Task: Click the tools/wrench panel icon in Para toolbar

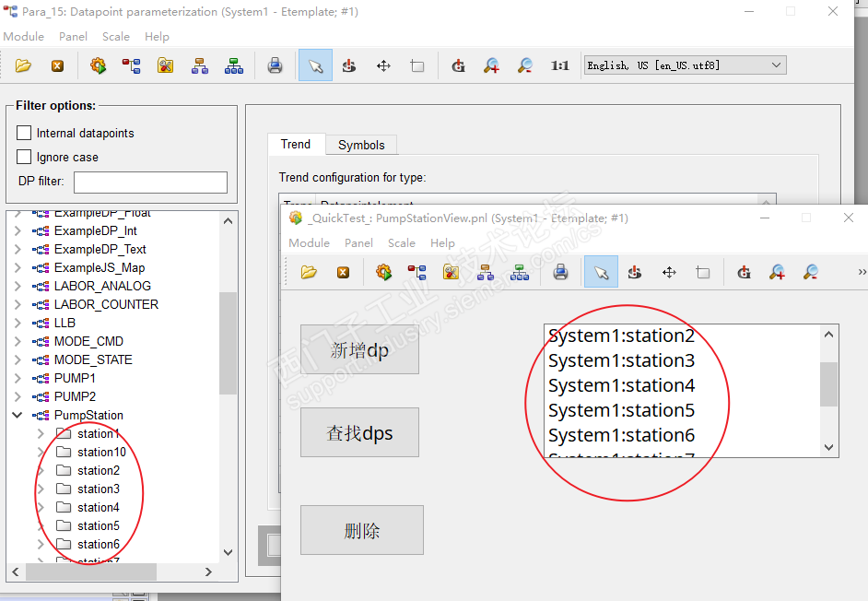Action: [x=166, y=66]
